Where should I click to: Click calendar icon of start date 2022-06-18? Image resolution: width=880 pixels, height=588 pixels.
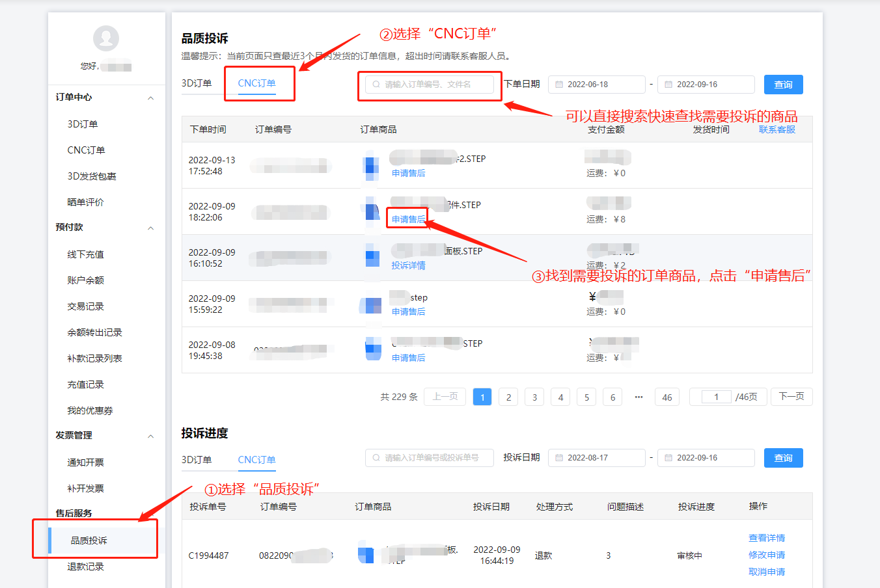tap(559, 85)
